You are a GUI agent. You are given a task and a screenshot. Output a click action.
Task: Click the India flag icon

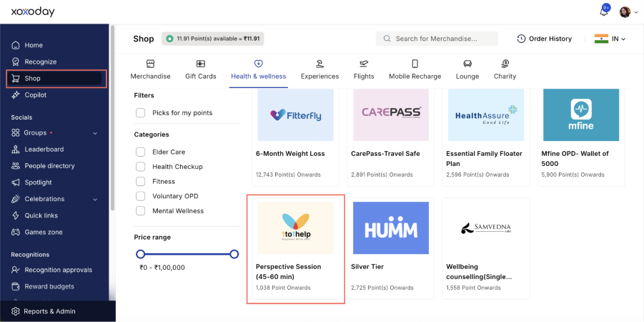[601, 39]
